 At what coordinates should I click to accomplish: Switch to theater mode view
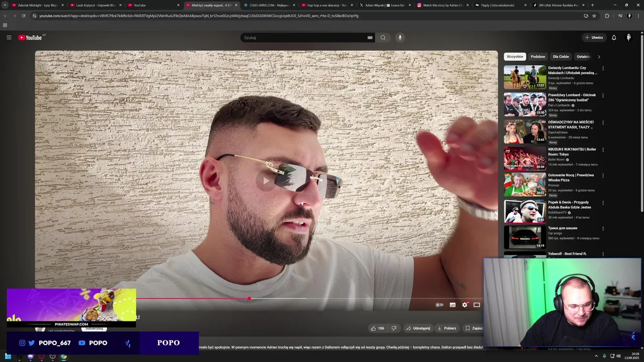click(476, 305)
